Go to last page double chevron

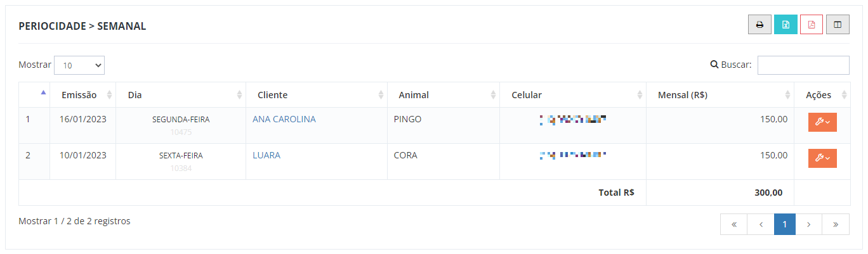836,224
